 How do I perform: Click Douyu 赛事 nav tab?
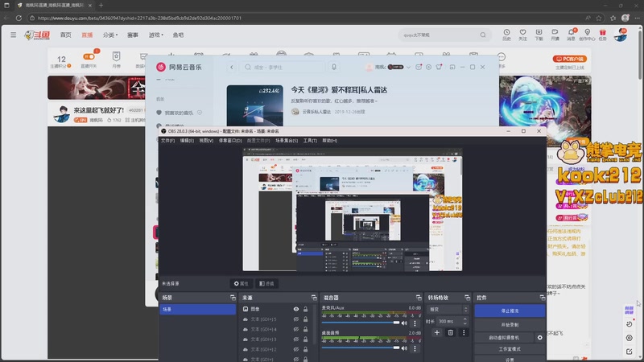[133, 35]
